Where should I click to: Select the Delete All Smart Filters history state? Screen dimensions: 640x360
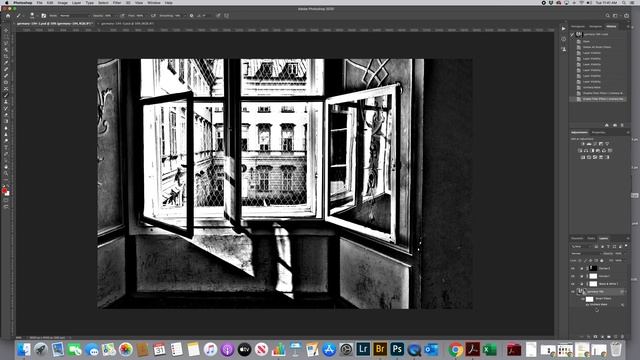pos(597,47)
